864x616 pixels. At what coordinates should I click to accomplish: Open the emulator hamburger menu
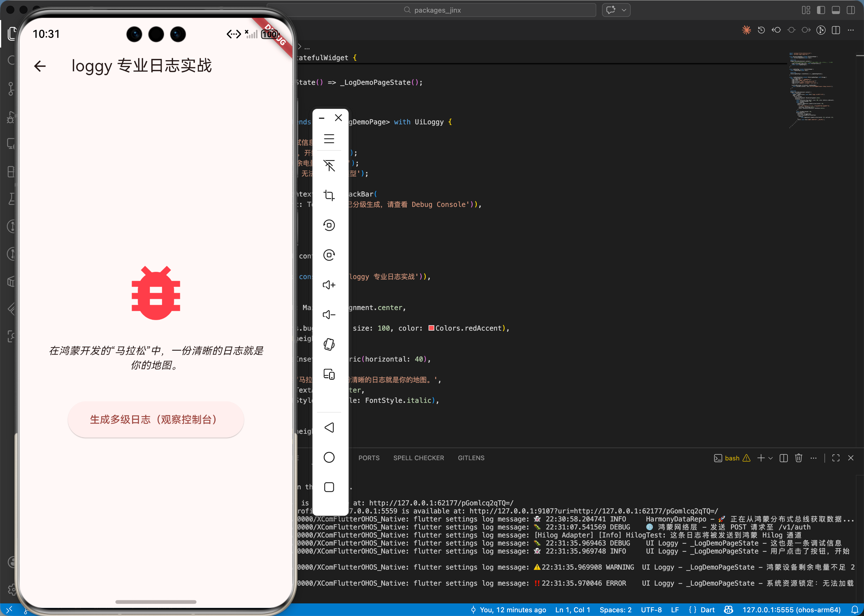(329, 139)
